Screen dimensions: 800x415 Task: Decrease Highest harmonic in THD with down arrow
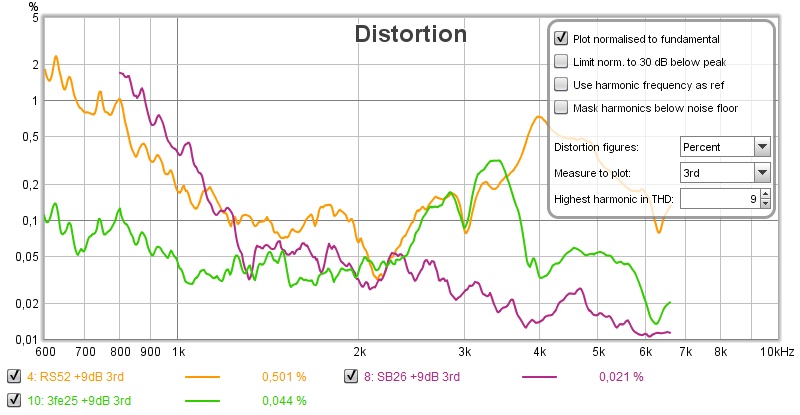click(765, 205)
